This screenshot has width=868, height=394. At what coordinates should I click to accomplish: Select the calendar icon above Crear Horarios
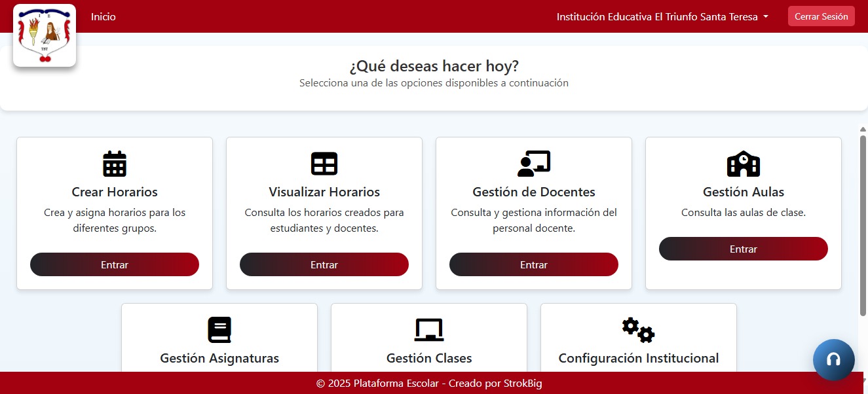[x=114, y=164]
